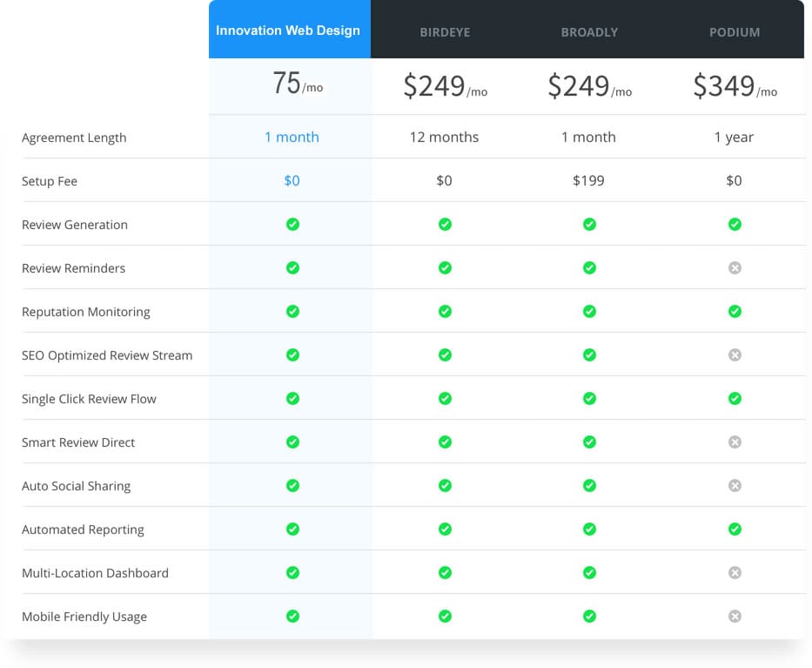This screenshot has width=812, height=668.
Task: Click Podium's Reputation Monitoring checkmark
Action: [735, 312]
